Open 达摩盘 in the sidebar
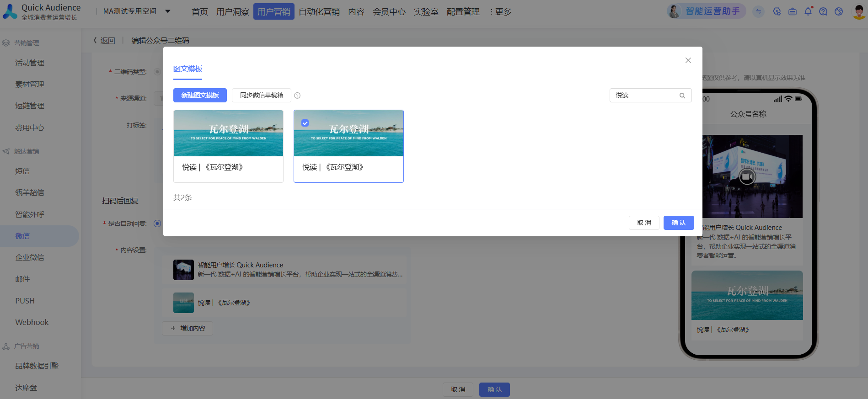868x399 pixels. click(x=26, y=388)
